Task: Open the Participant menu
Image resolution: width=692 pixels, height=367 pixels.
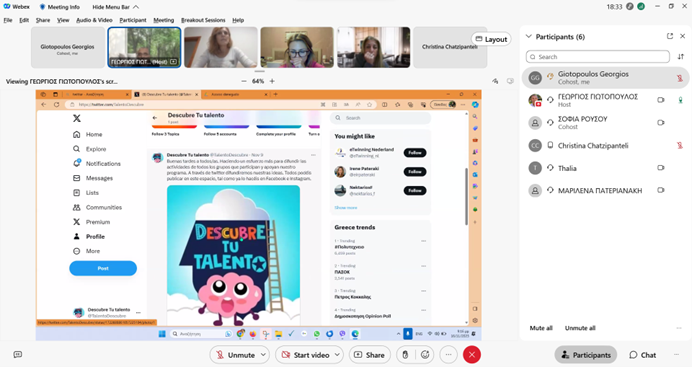Action: pos(133,20)
